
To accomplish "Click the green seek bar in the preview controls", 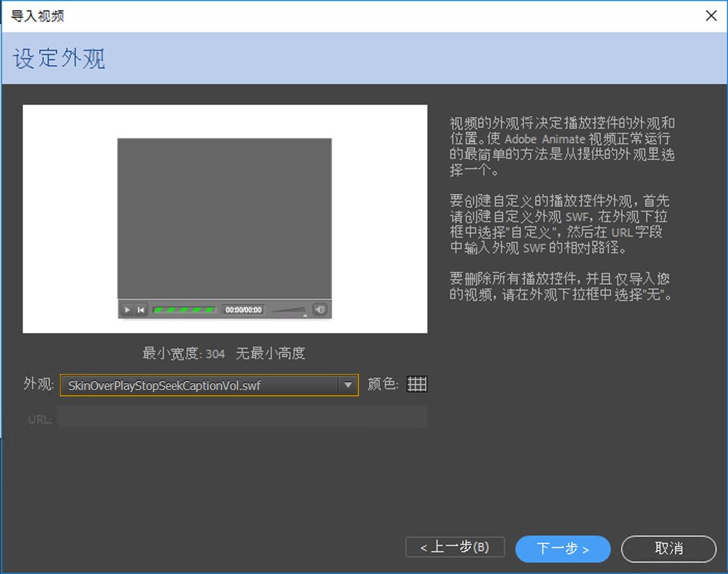I will (184, 309).
